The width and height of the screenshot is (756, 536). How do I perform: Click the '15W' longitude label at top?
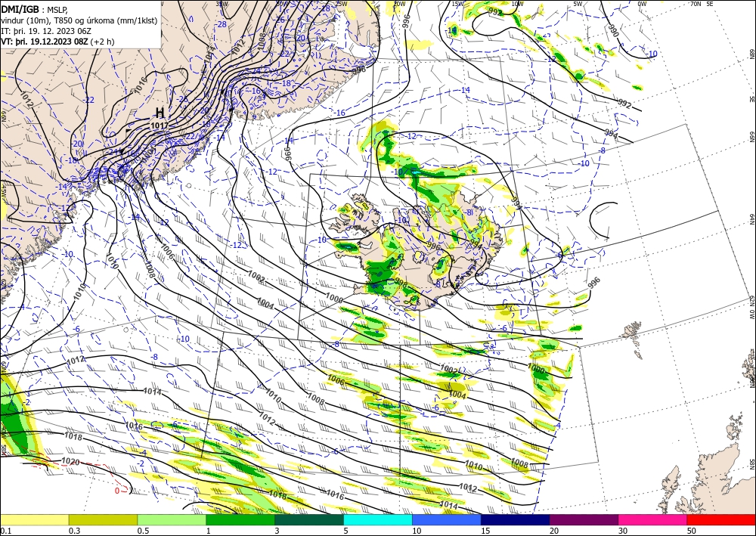point(457,4)
